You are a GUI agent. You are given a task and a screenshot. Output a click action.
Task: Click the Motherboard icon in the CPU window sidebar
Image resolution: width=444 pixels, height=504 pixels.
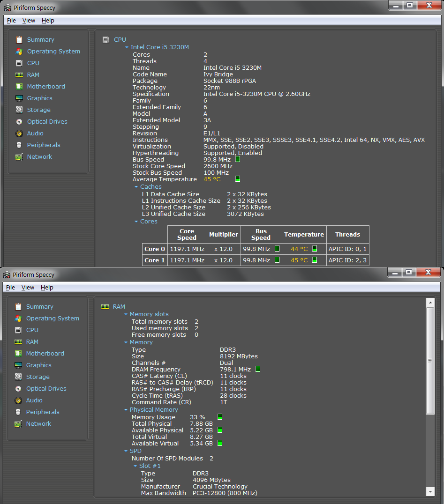tap(19, 87)
